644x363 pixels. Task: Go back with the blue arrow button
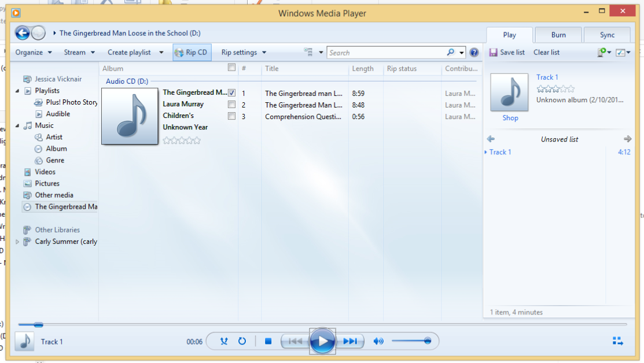(22, 33)
